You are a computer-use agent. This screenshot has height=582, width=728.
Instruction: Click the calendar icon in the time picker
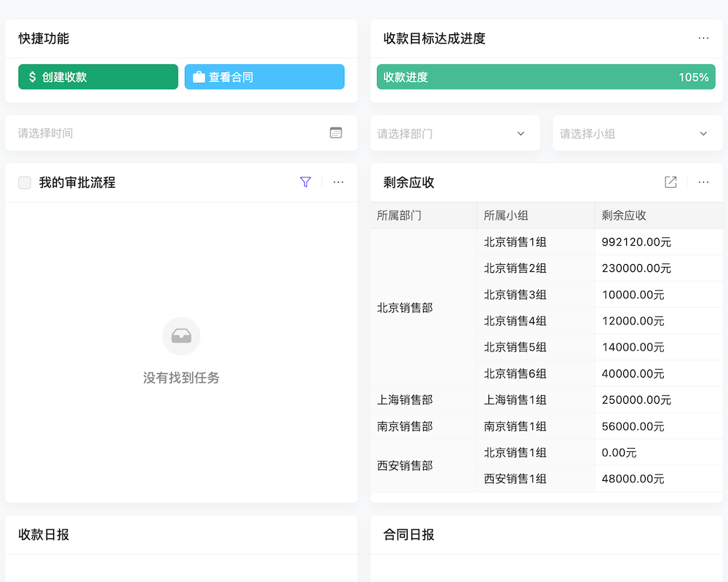336,133
